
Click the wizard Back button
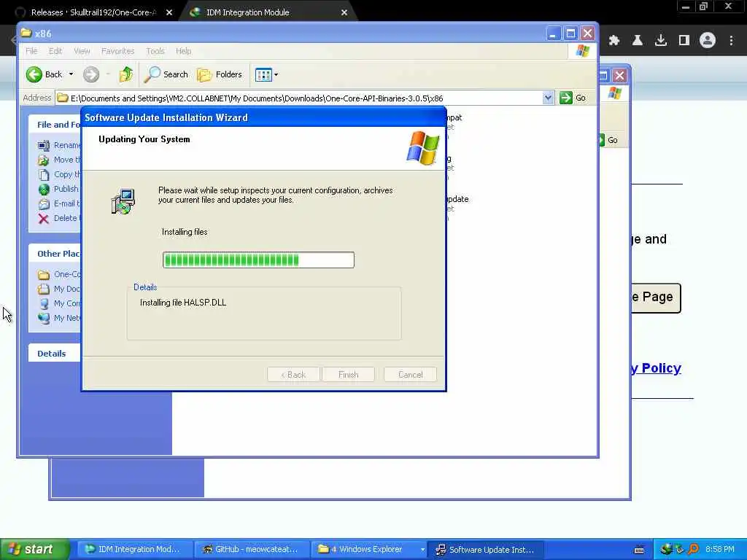tap(293, 375)
